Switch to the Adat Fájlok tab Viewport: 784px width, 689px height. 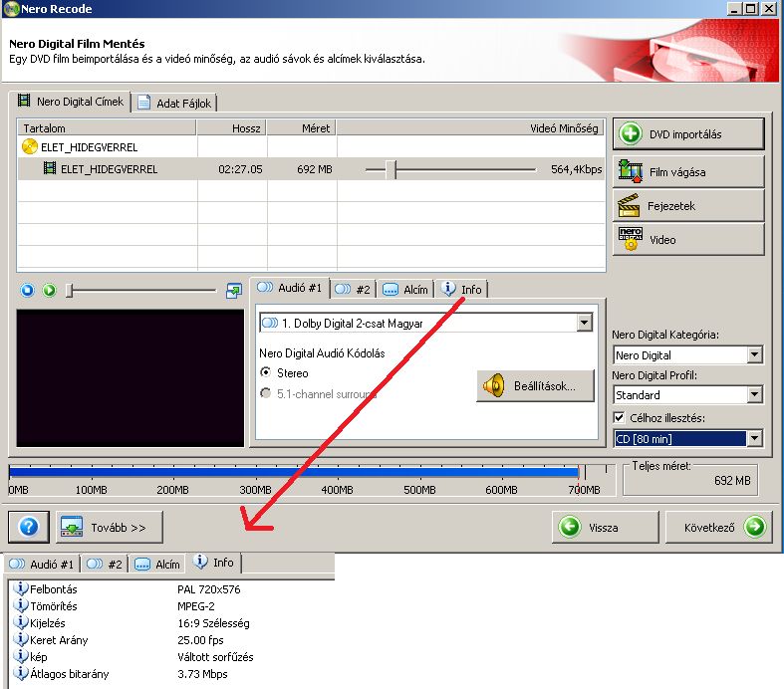175,103
